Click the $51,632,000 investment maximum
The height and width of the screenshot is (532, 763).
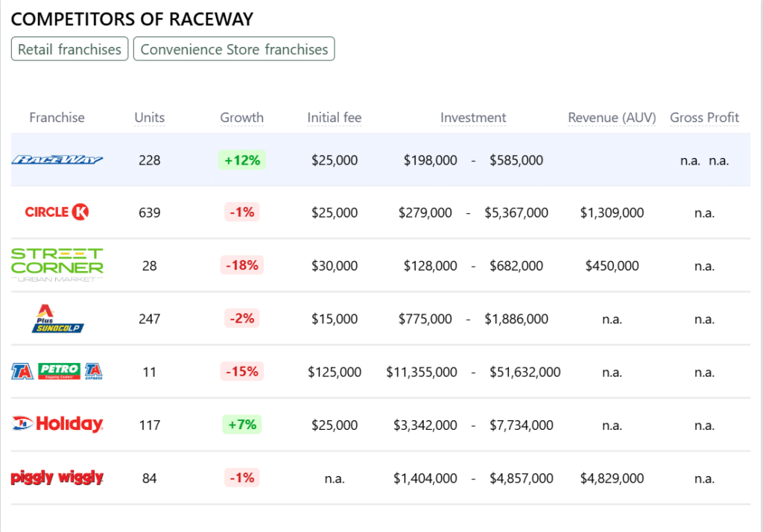(x=525, y=372)
